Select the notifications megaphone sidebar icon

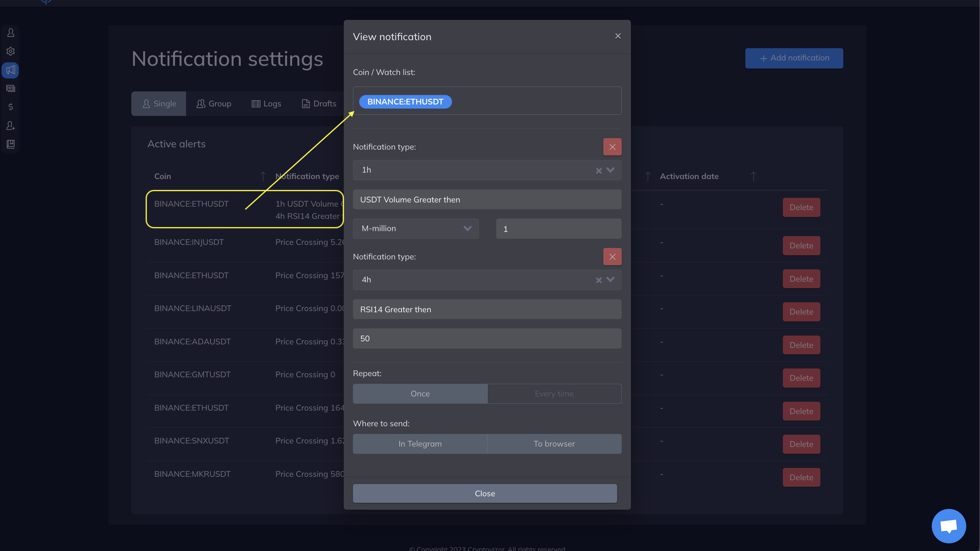coord(10,70)
